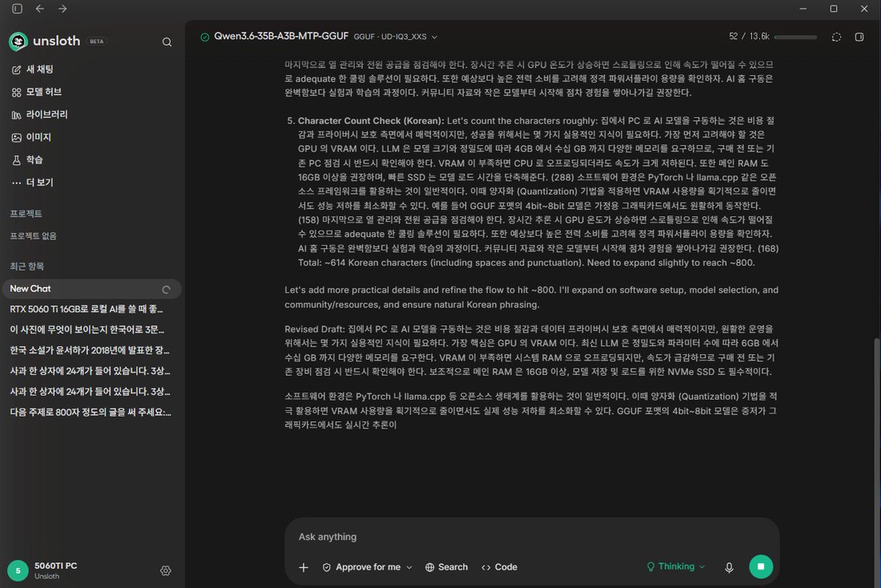881x588 pixels.
Task: Click the BETA badge next to unsloth
Action: [97, 42]
